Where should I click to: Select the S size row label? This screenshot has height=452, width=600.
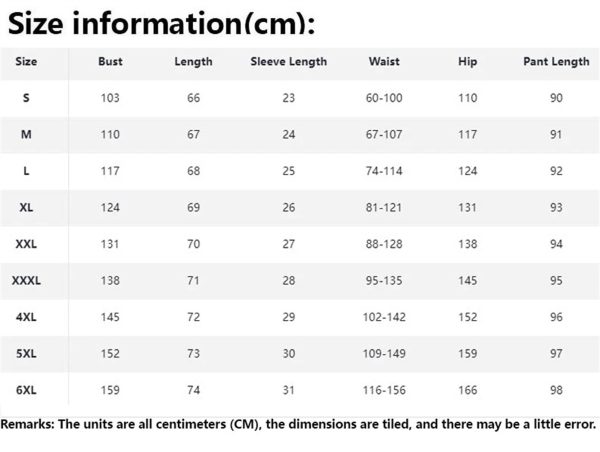click(x=26, y=98)
